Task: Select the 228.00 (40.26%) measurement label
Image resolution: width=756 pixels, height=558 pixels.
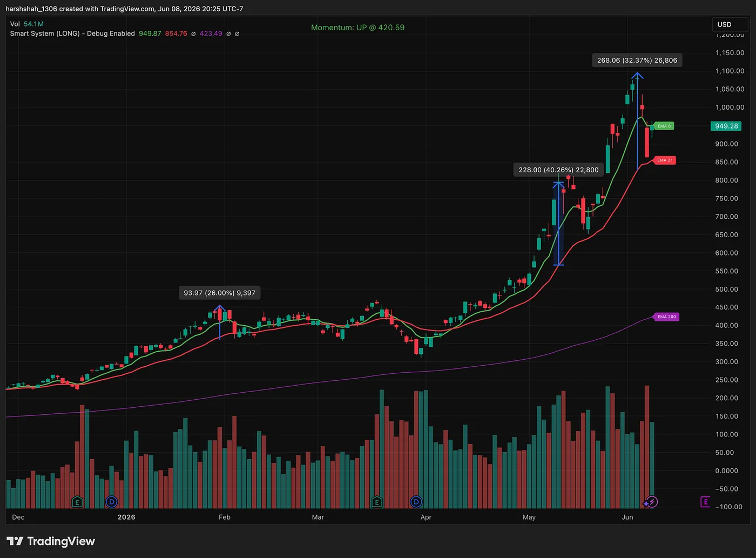Action: 558,170
